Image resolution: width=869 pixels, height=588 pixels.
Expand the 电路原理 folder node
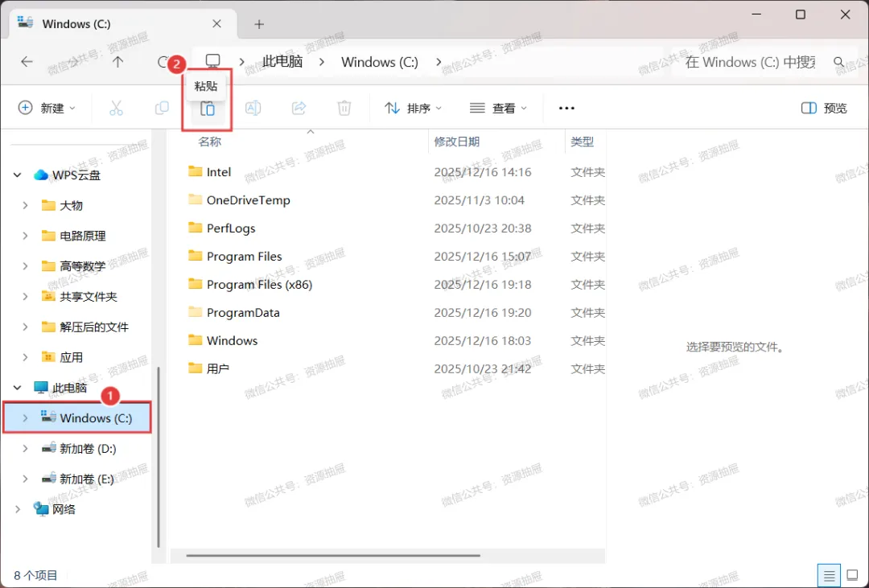[25, 236]
